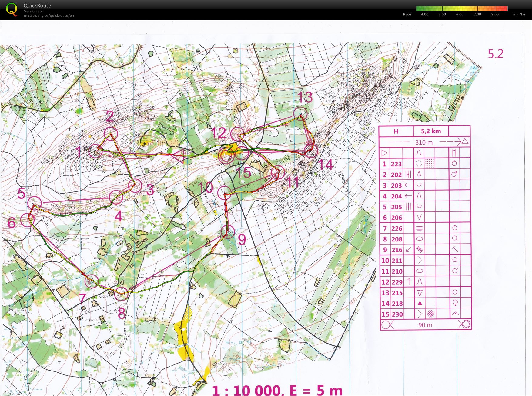532x396 pixels.
Task: Open the matstroeng.se/quickroute/en link
Action: 49,15
